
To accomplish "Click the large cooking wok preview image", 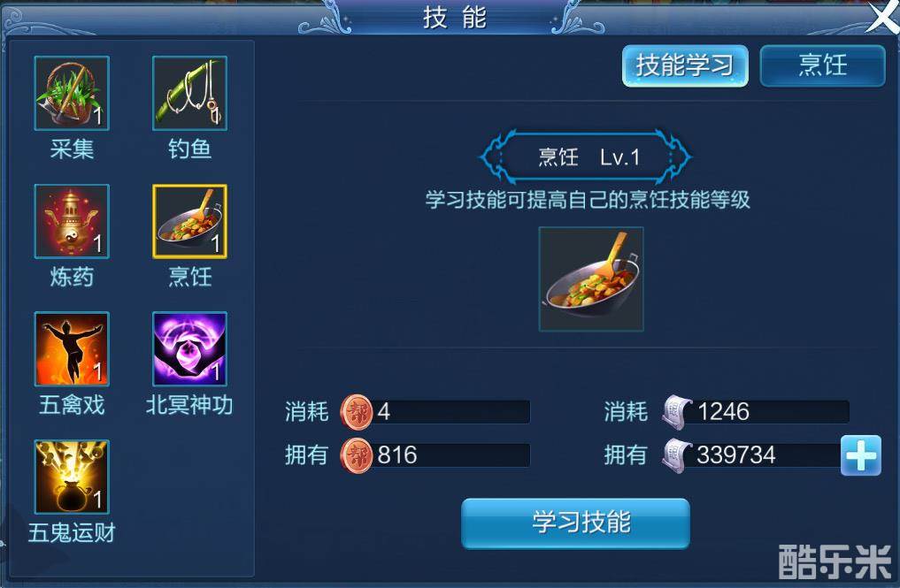I will pos(591,279).
